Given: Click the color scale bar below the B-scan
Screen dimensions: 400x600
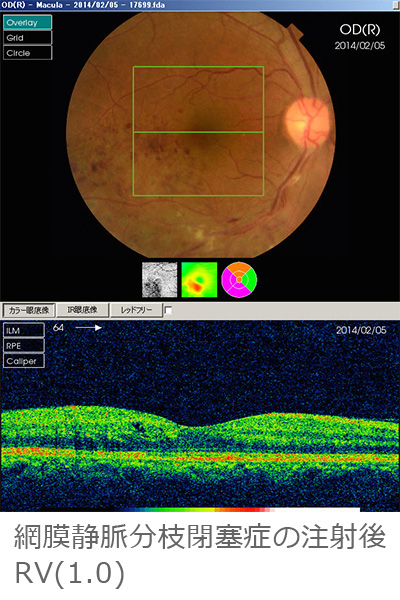Looking at the screenshot, I should coord(247,510).
